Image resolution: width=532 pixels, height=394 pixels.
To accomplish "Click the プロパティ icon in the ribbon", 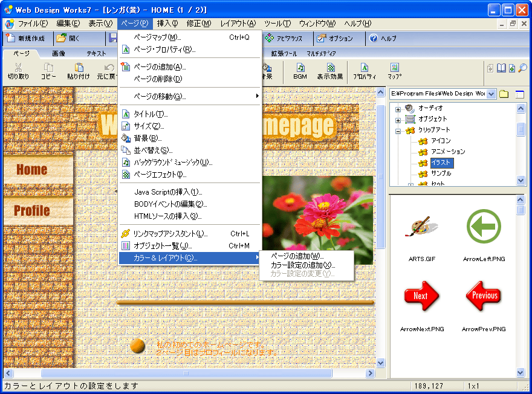I will coord(365,67).
